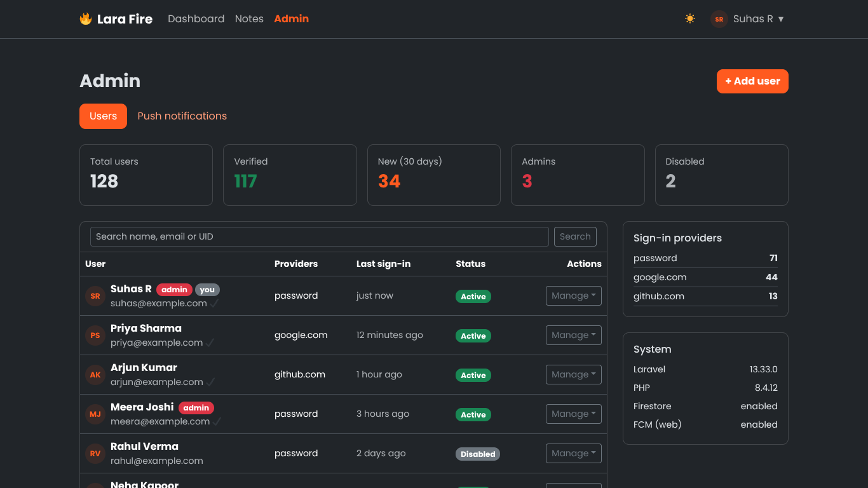
Task: Go to Dashboard nav item
Action: 196,19
